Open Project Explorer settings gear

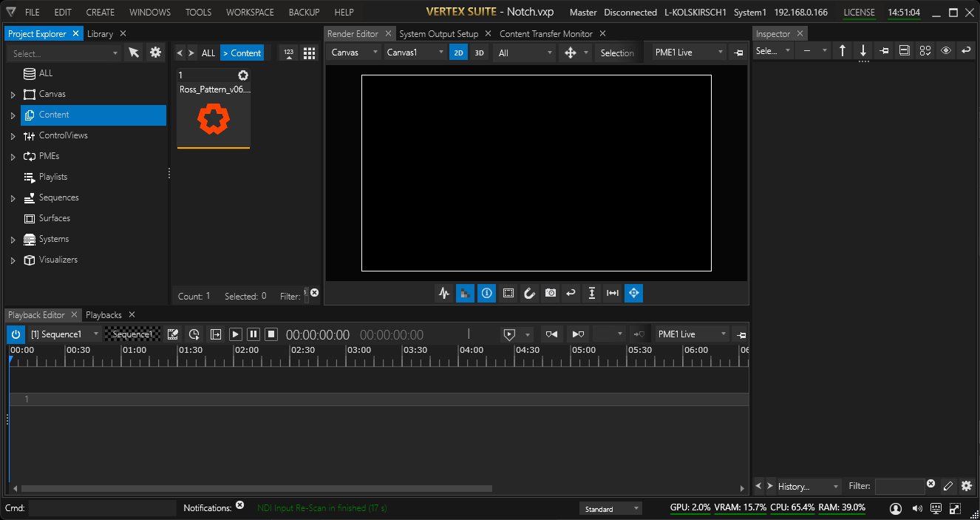(155, 53)
